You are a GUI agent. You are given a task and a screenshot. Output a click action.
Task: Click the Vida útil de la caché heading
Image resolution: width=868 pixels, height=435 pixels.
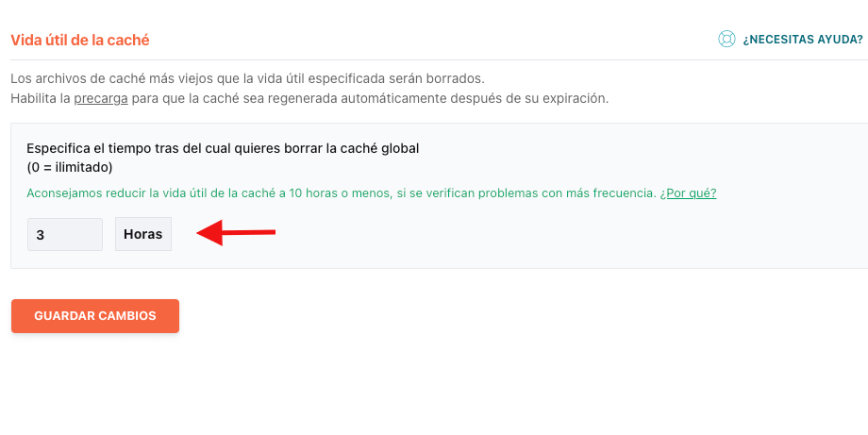pos(80,41)
